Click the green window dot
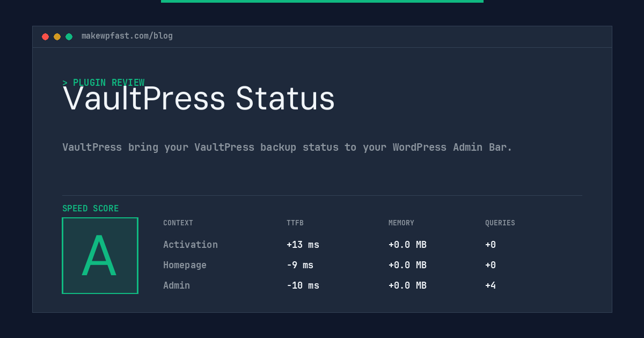Screen dimensions: 644x338 (x=69, y=36)
